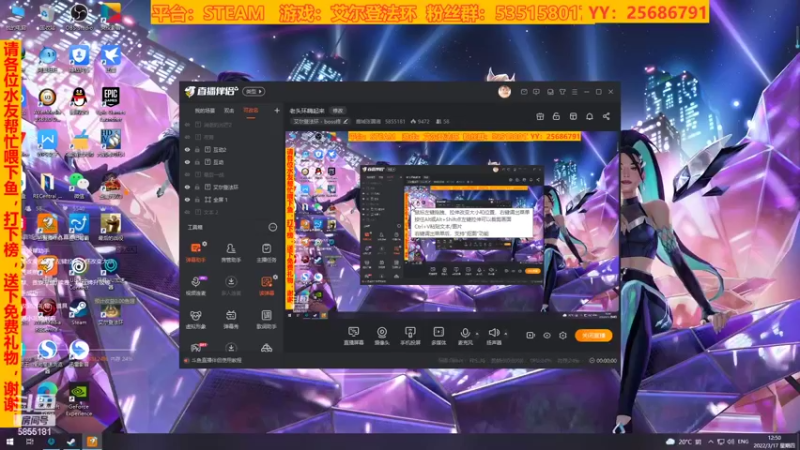Open GeForce Experience desktop icon
Image resolution: width=800 pixels, height=450 pixels.
[78, 399]
